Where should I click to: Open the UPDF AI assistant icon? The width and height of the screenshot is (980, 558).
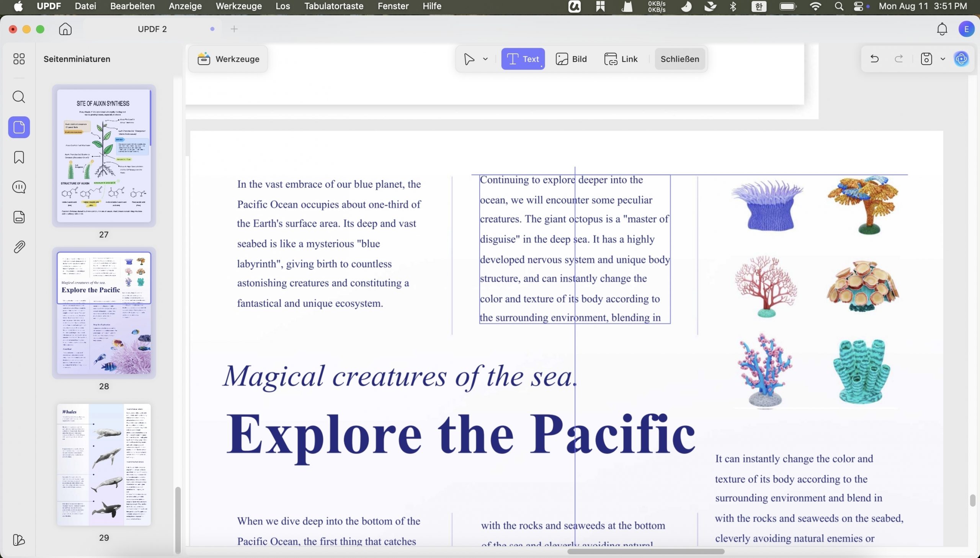[961, 59]
